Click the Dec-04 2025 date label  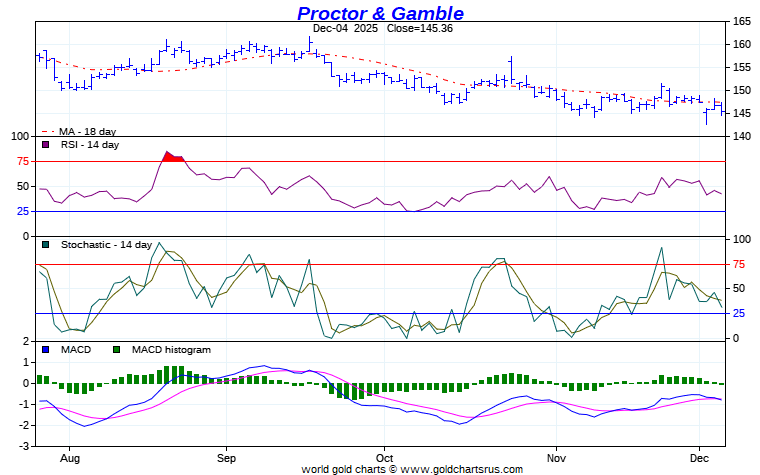(x=345, y=29)
